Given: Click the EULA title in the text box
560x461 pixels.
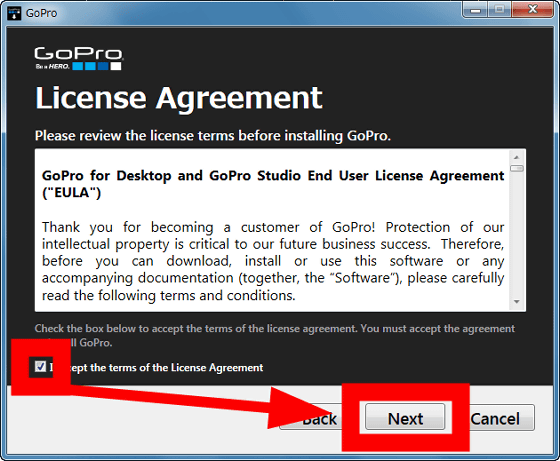Looking at the screenshot, I should (273, 184).
